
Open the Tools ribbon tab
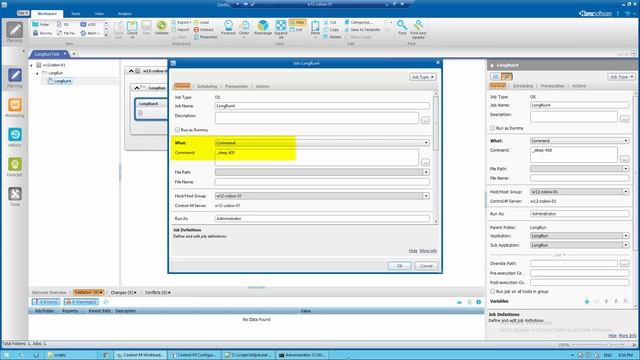coord(76,14)
